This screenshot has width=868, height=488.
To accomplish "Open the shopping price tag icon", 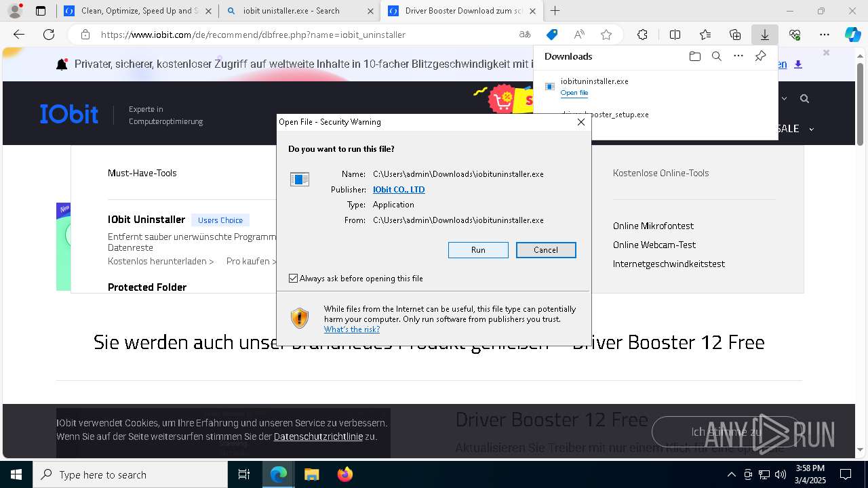I will click(x=552, y=35).
